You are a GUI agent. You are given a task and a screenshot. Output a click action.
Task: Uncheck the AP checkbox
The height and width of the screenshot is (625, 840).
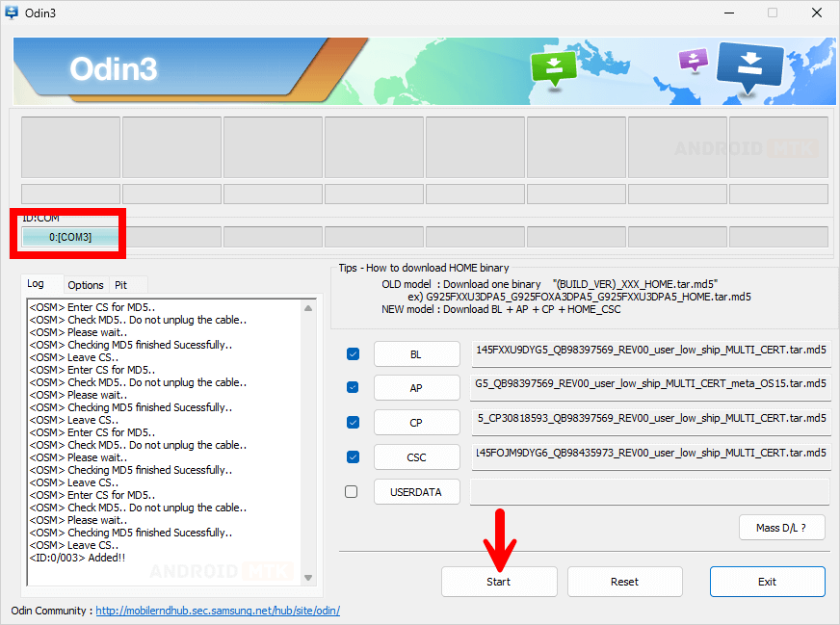353,387
